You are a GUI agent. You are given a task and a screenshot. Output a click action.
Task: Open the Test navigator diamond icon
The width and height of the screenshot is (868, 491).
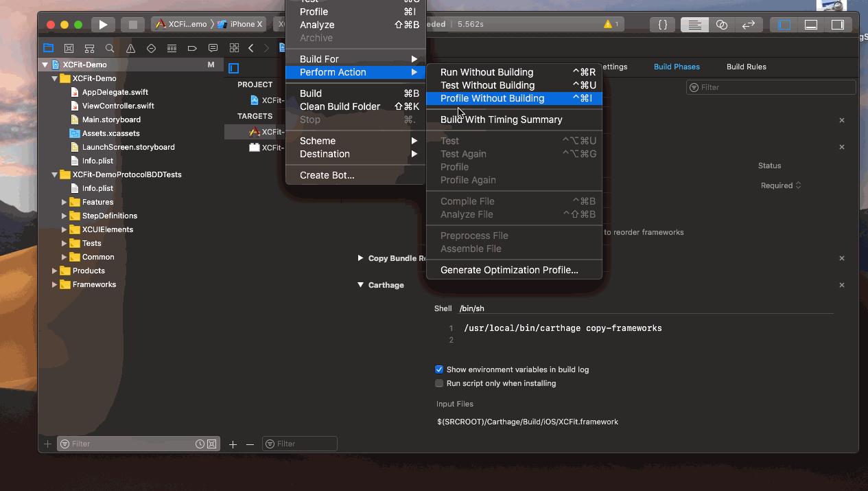151,48
